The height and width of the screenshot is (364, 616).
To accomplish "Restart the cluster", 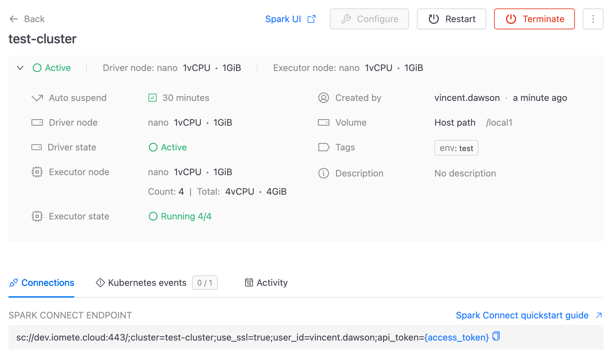I will [x=451, y=19].
